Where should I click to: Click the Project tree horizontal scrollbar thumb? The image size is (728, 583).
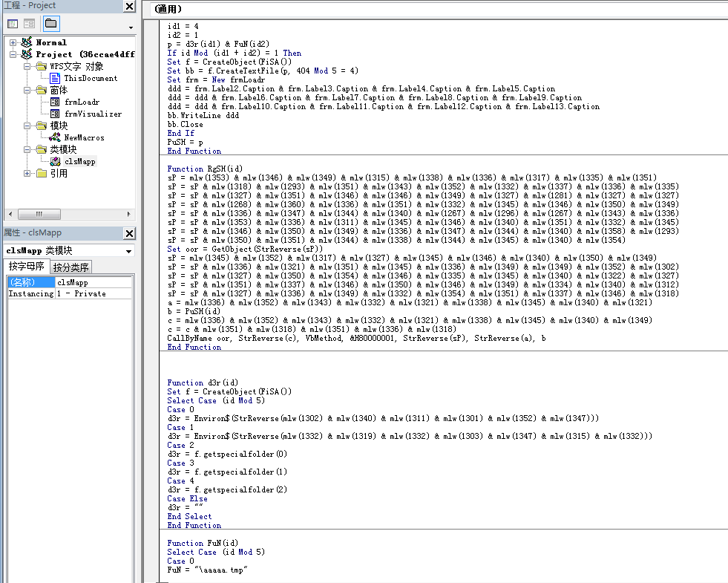point(39,214)
